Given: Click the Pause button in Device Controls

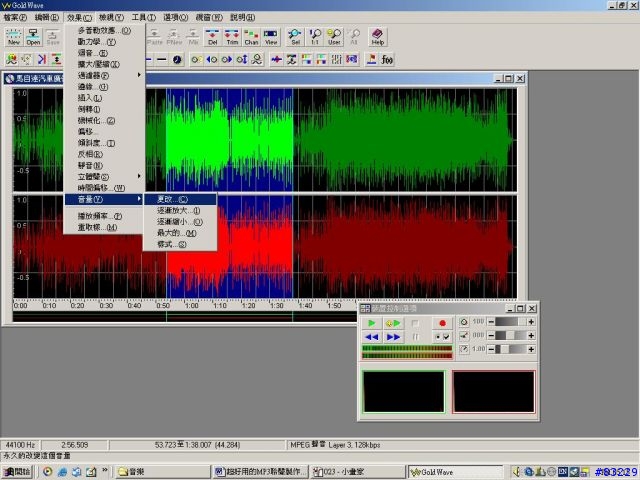Looking at the screenshot, I should pos(416,337).
